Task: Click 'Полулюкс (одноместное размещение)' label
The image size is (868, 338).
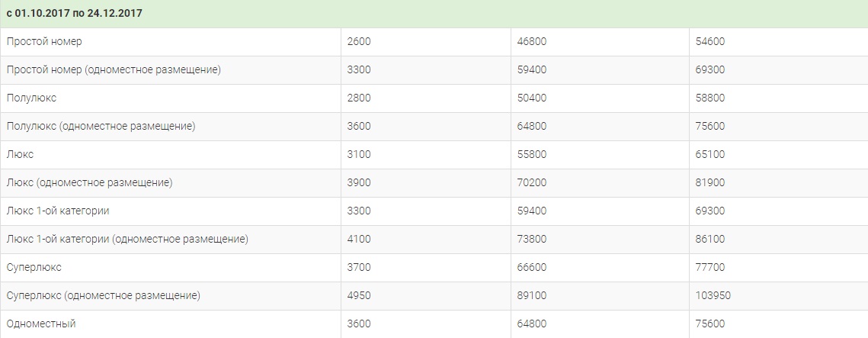Action: pyautogui.click(x=101, y=127)
